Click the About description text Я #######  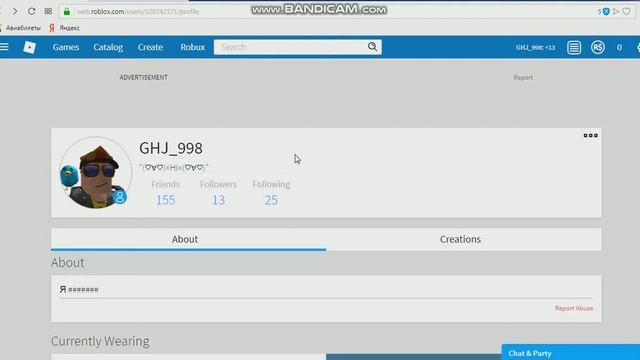(x=79, y=289)
